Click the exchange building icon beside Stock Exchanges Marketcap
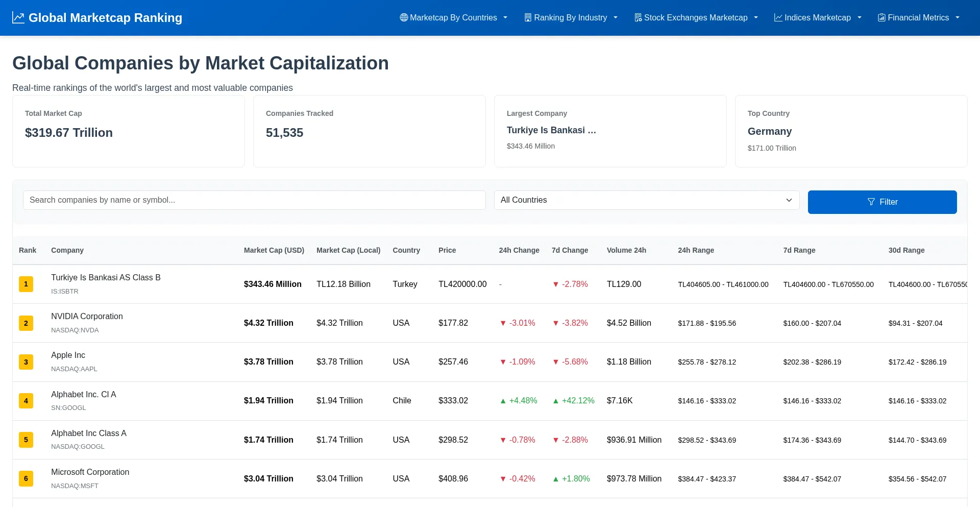Screen dimensions: 980x507 [x=638, y=17]
